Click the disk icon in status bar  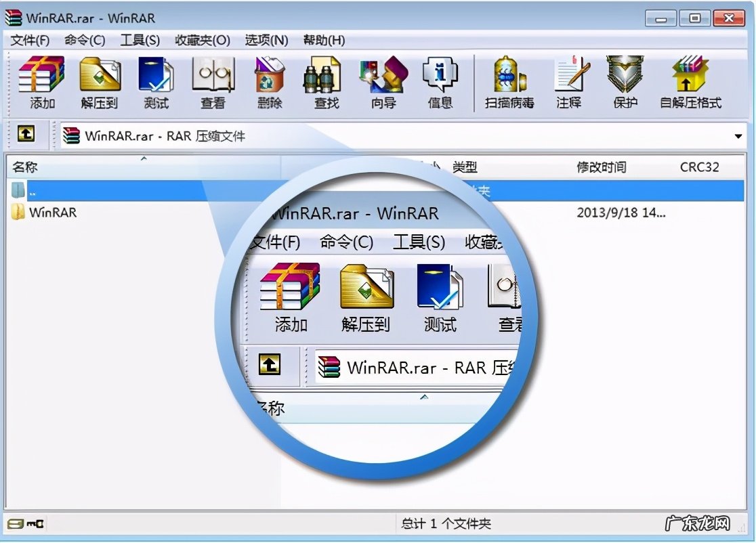(16, 524)
